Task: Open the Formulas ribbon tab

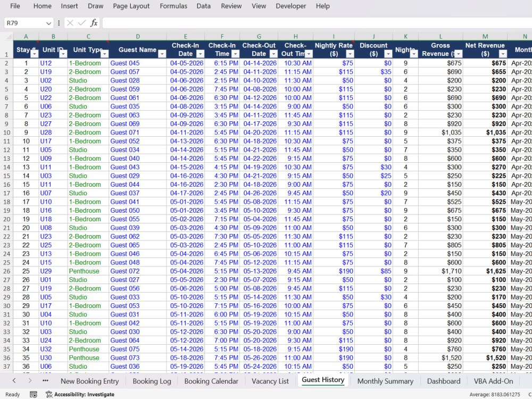Action: [173, 6]
